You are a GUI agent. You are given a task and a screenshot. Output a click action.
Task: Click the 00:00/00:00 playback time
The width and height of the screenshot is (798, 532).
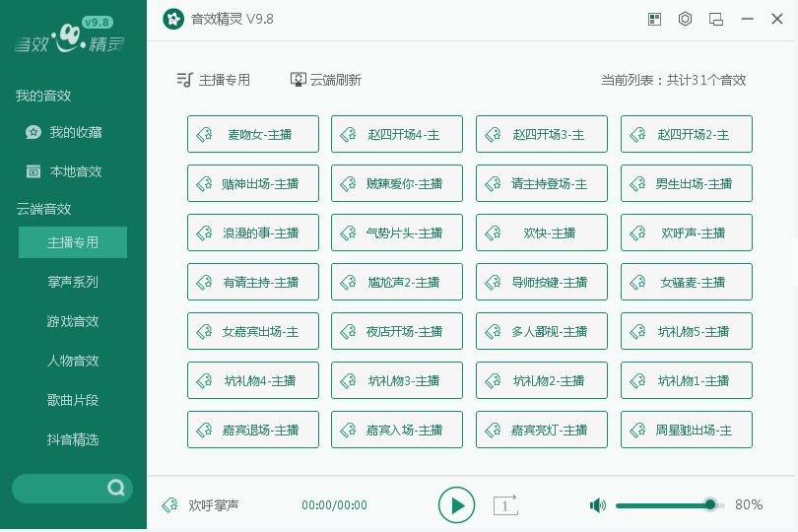pyautogui.click(x=334, y=505)
